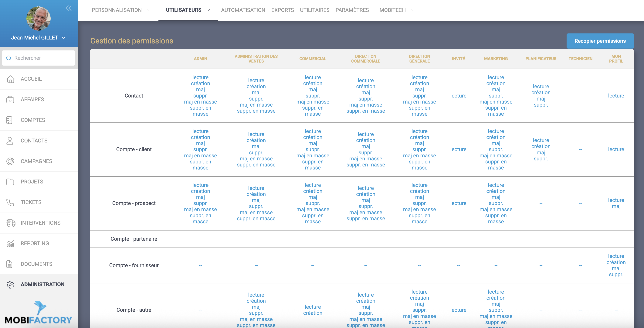Click the Accueil home icon
The height and width of the screenshot is (328, 644).
tap(10, 79)
